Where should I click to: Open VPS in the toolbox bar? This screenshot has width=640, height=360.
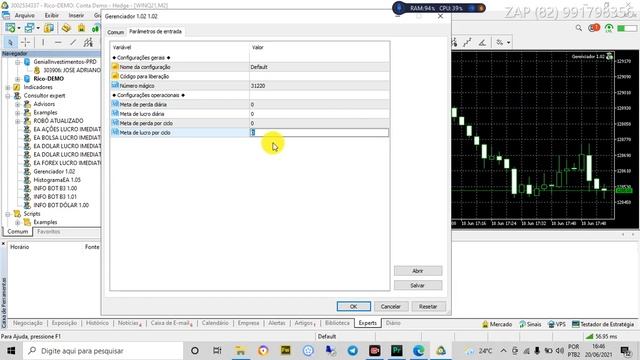pyautogui.click(x=557, y=324)
